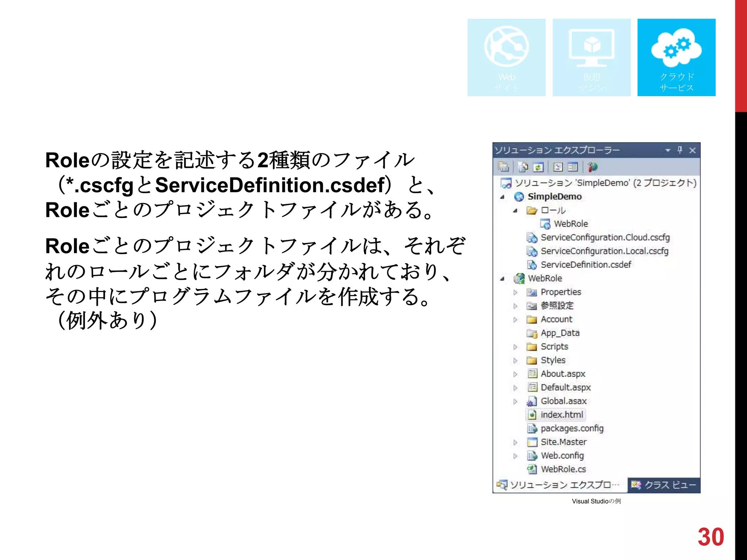Click the Scripts folder icon

click(532, 347)
